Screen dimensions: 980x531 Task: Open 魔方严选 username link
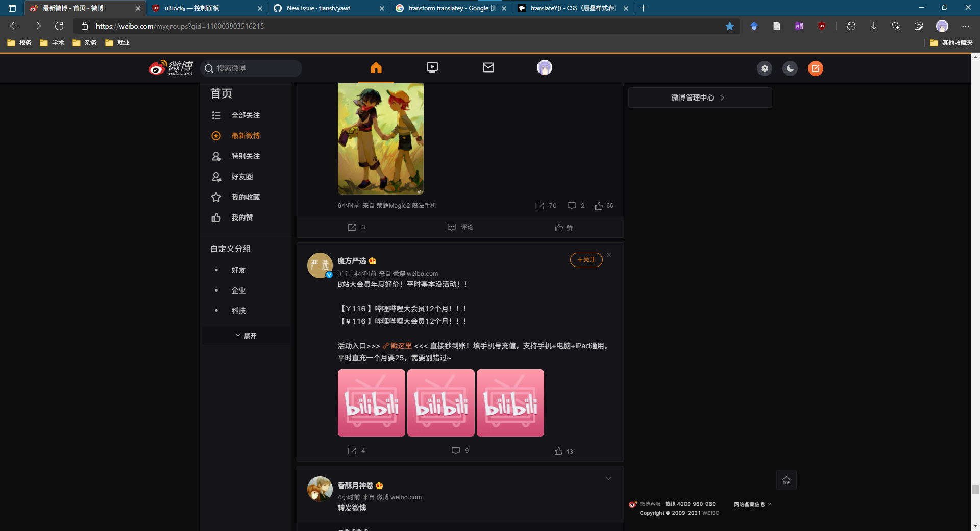352,261
